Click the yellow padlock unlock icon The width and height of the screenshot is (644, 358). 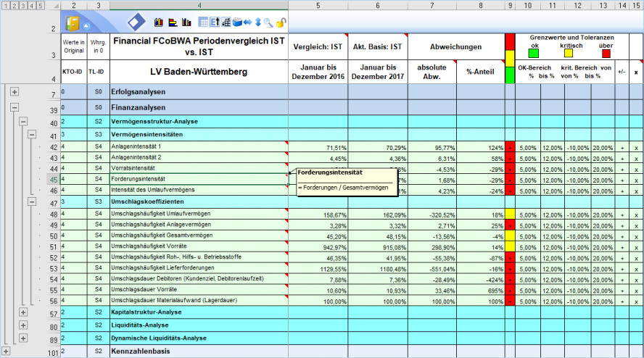[281, 23]
